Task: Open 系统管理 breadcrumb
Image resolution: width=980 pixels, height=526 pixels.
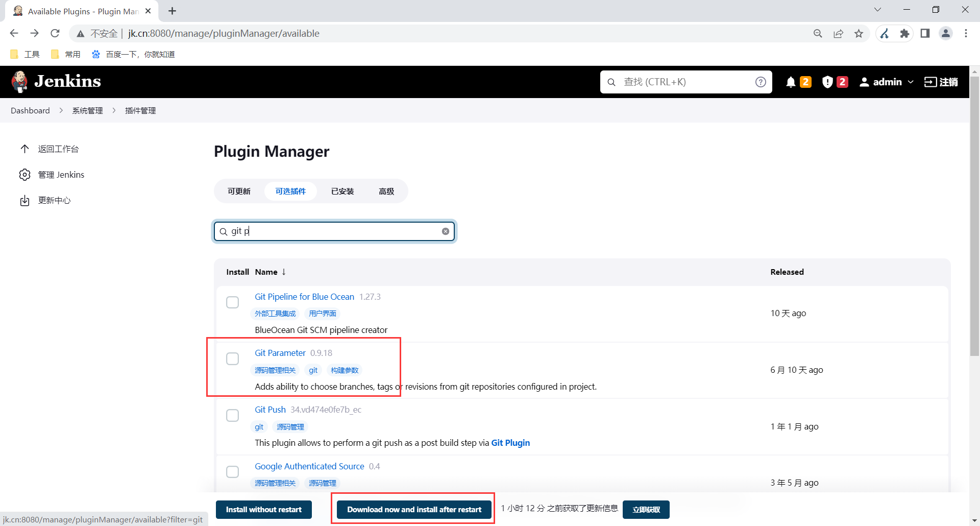Action: click(87, 110)
